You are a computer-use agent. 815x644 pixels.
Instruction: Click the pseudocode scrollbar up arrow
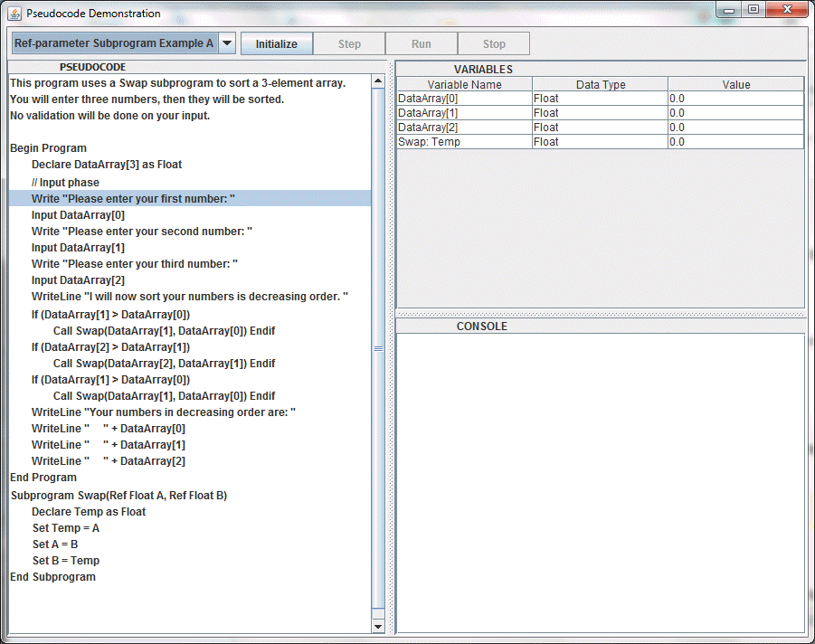378,81
